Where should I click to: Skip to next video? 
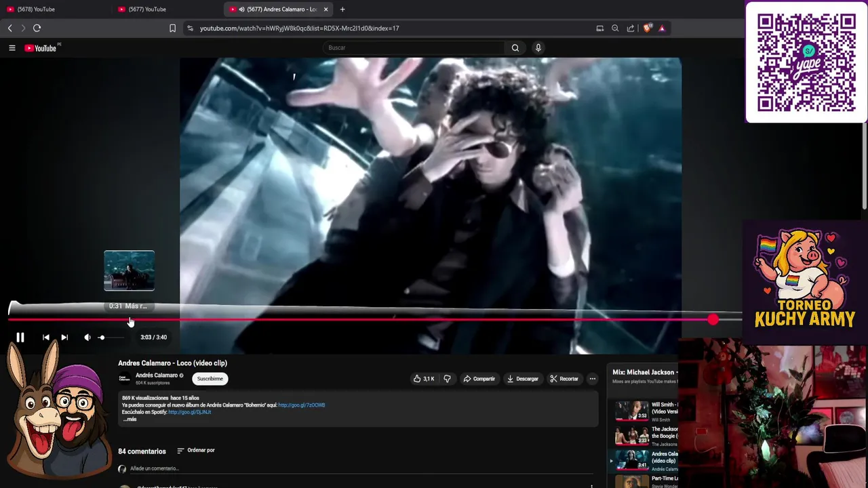point(64,338)
